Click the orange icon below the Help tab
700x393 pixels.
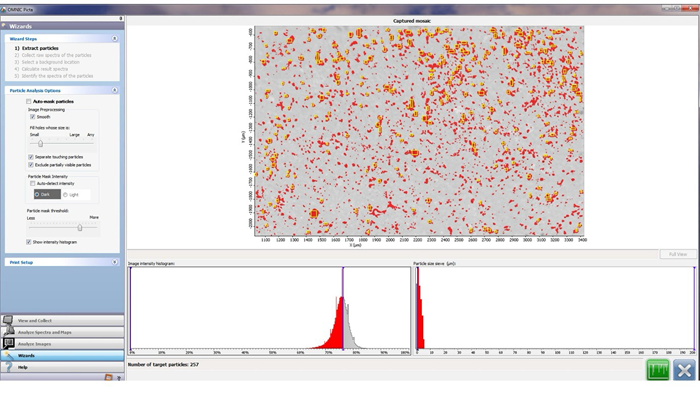108,377
